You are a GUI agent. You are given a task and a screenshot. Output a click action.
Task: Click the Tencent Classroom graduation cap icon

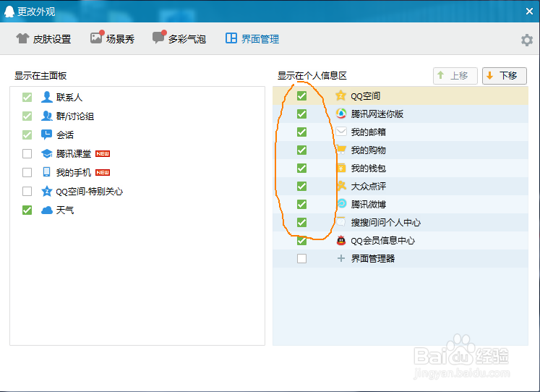[46, 153]
